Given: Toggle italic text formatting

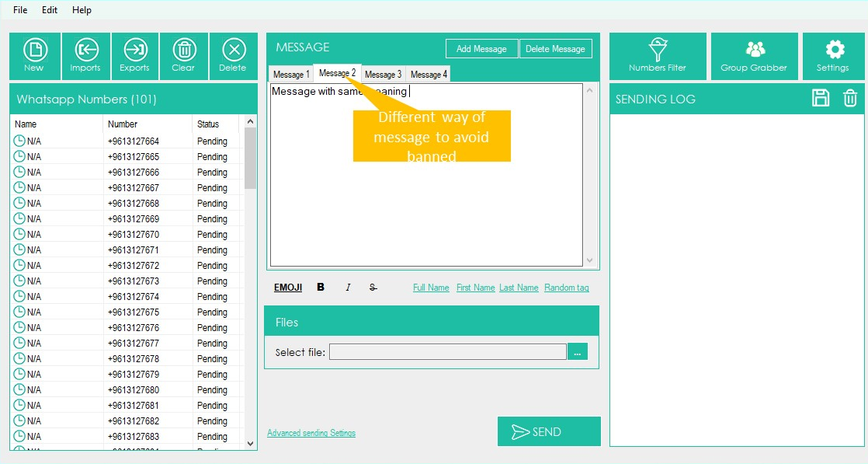Looking at the screenshot, I should click(348, 288).
